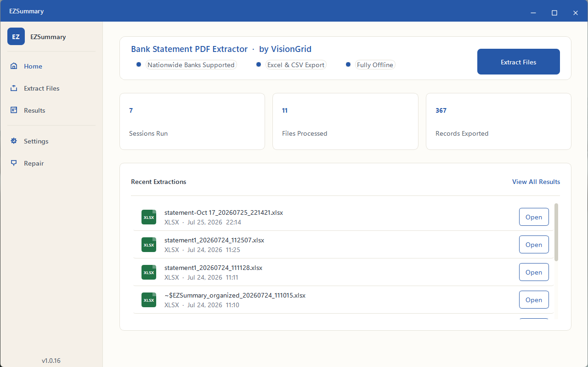Click XLSX icon for statement1_20260724_112507 file
This screenshot has width=588, height=367.
(x=149, y=245)
